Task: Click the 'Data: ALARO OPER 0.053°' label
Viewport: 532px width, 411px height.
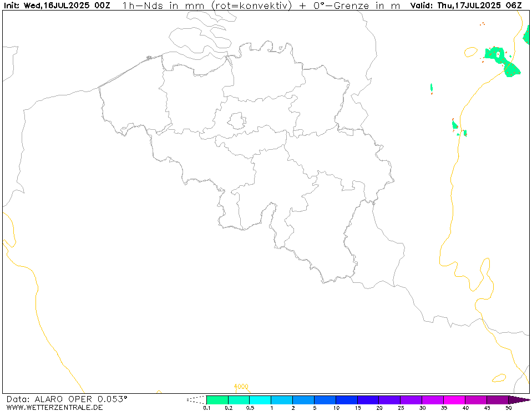Action: tap(67, 399)
